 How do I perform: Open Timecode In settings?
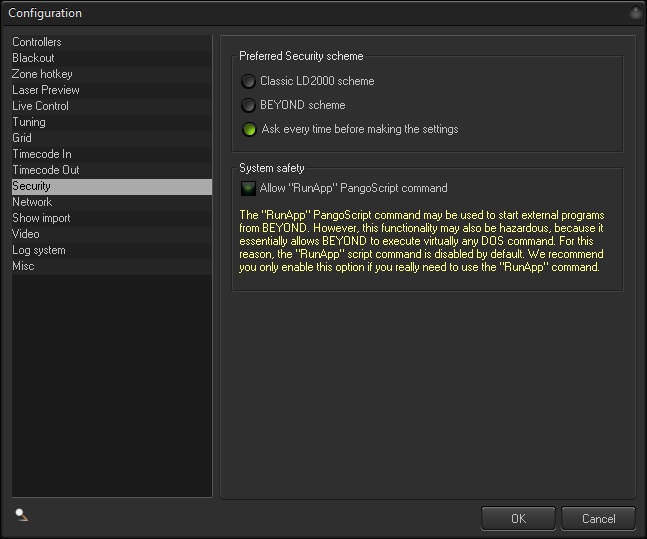coord(112,154)
